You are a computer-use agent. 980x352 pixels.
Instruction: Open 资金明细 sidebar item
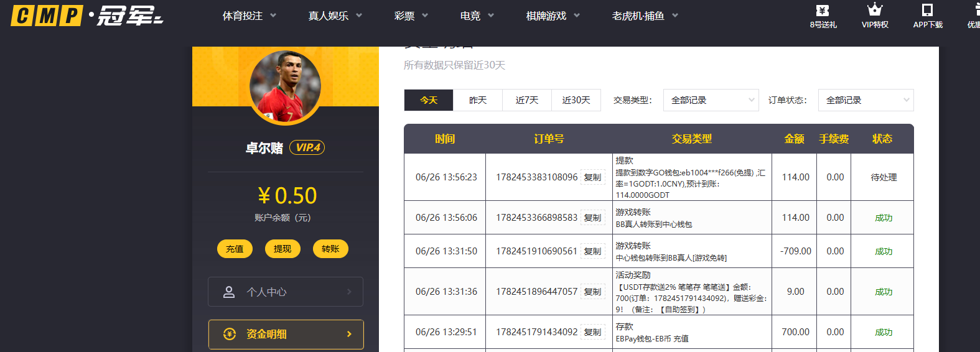(286, 334)
